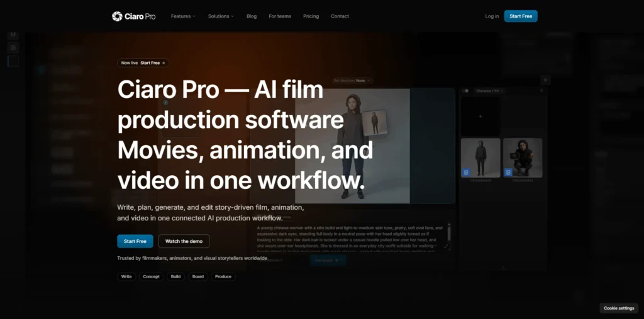Go to the Pricing page
This screenshot has height=319, width=644.
[x=311, y=16]
